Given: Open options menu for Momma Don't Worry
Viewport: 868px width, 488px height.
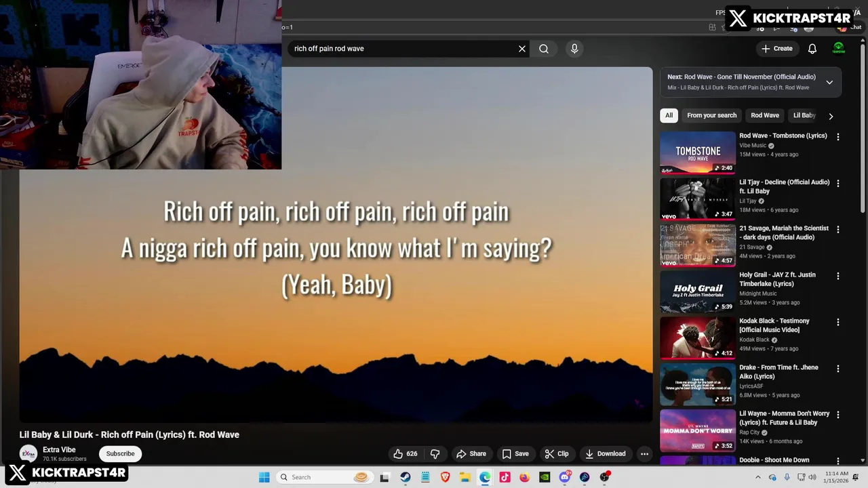Looking at the screenshot, I should tap(838, 415).
